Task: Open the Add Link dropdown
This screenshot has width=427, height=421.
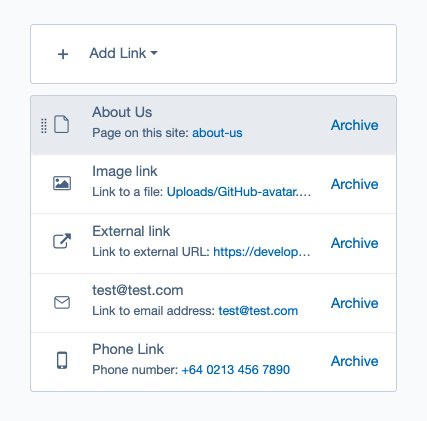Action: pyautogui.click(x=123, y=53)
